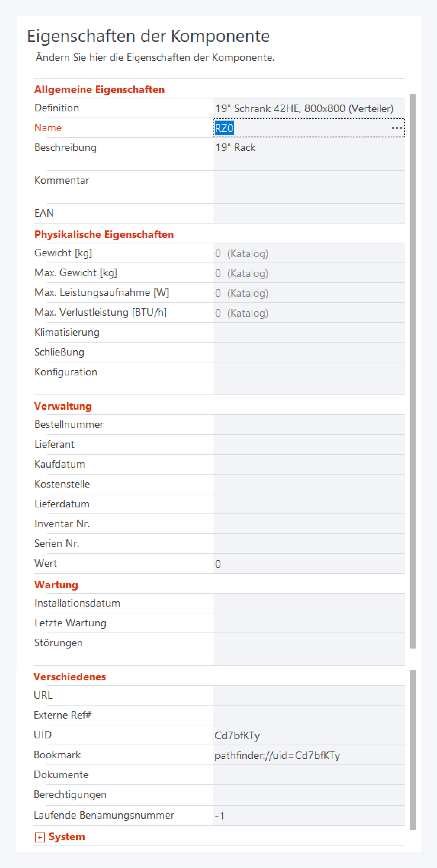Click the Kommentar value field
437x868 pixels.
309,187
